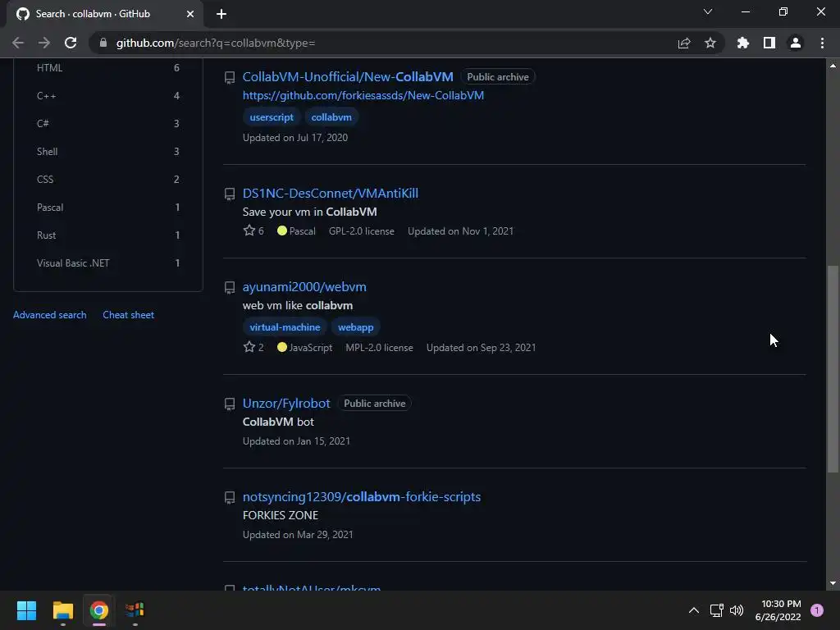Click the scrollbar down arrow
The image size is (840, 630).
pos(833,583)
